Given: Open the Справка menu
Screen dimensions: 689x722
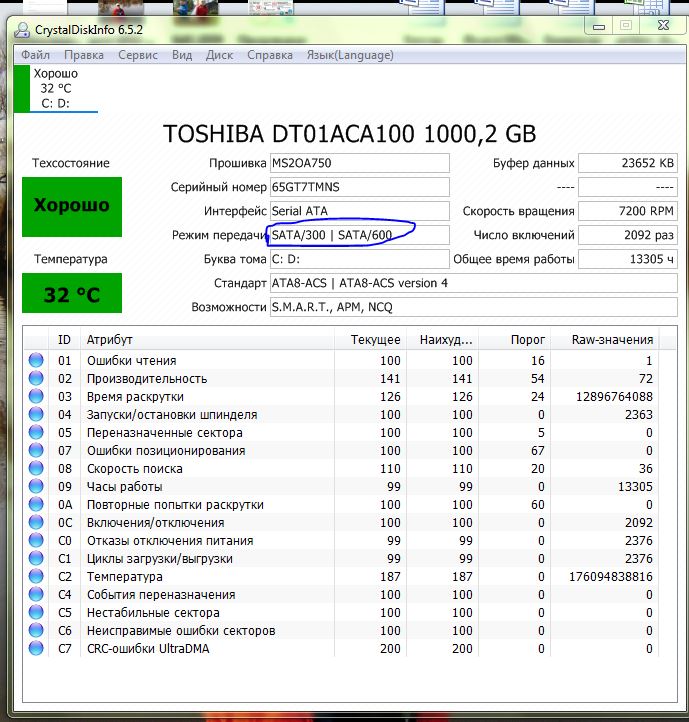Looking at the screenshot, I should (270, 55).
